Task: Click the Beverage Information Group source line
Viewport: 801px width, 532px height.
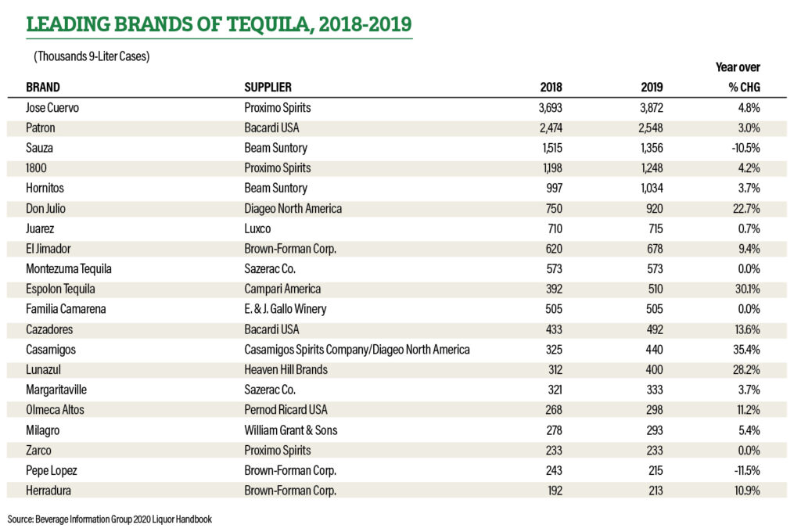Action: 110,519
